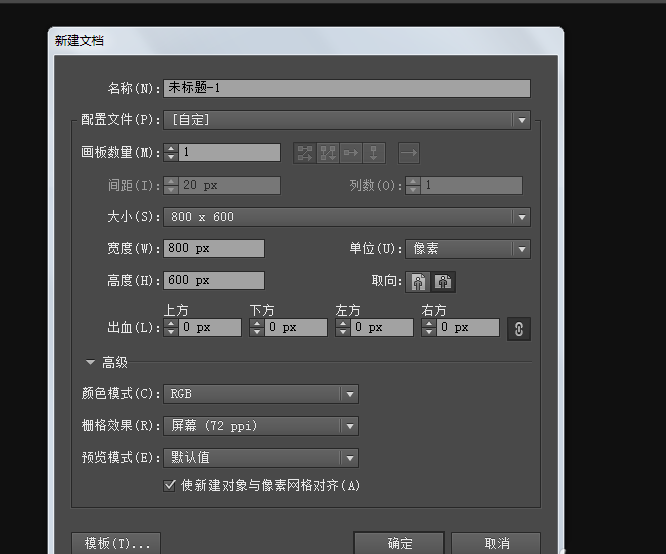Choose landscape orientation icon
Screen dimensions: 666x554
pyautogui.click(x=443, y=282)
